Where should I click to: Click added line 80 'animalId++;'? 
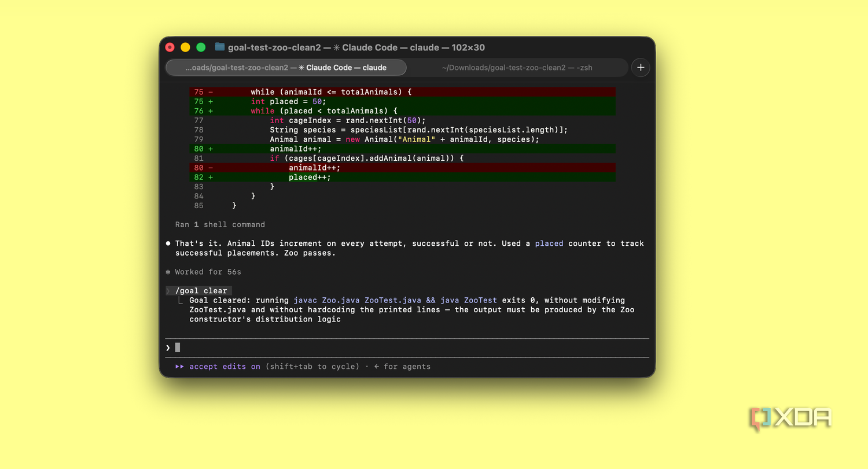[402, 149]
